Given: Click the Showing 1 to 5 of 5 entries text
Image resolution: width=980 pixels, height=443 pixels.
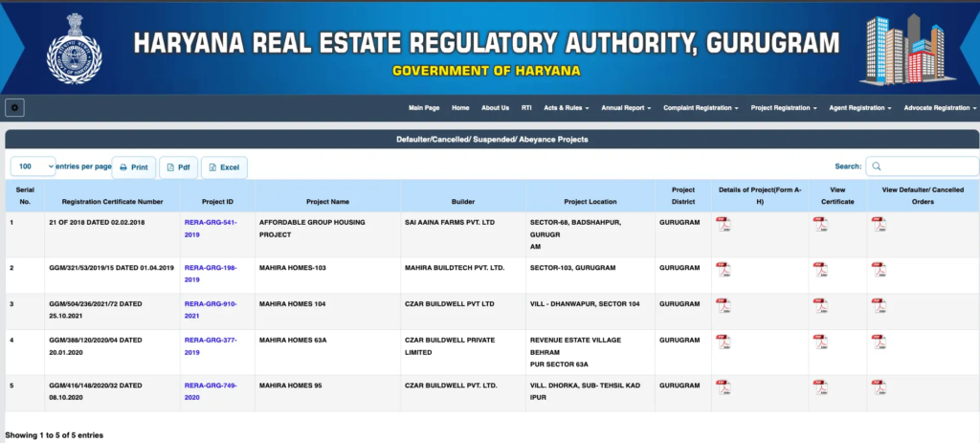Looking at the screenshot, I should pyautogui.click(x=55, y=435).
